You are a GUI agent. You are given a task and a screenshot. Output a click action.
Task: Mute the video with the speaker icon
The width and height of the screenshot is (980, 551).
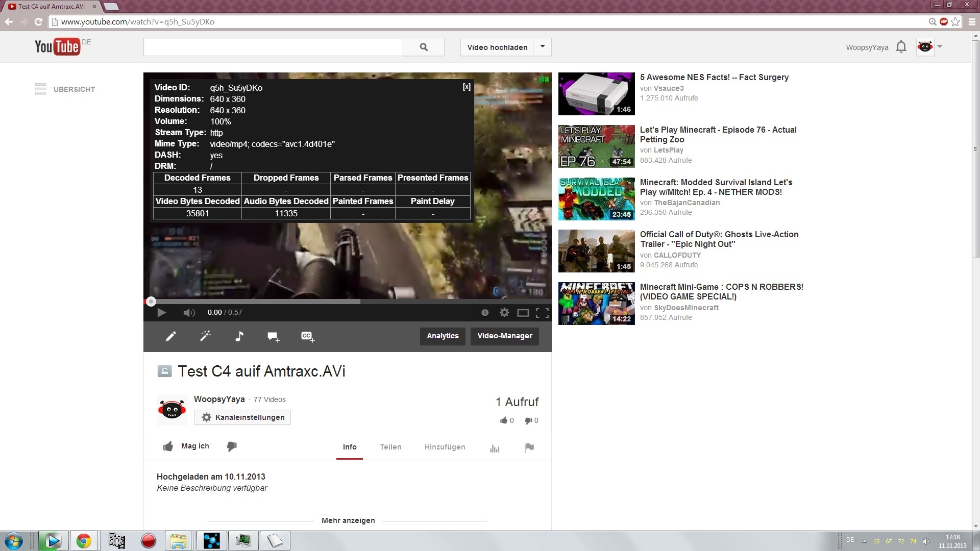(x=189, y=313)
